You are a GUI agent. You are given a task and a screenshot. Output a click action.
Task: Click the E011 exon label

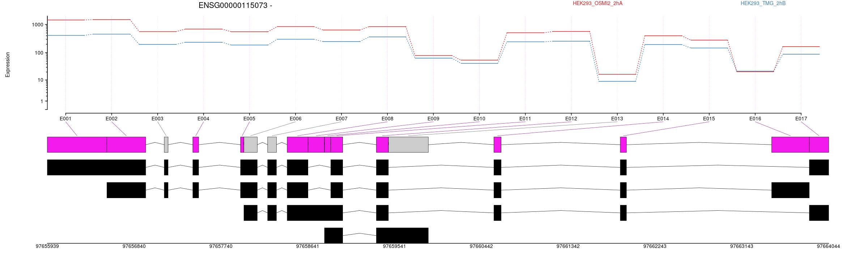coord(525,119)
